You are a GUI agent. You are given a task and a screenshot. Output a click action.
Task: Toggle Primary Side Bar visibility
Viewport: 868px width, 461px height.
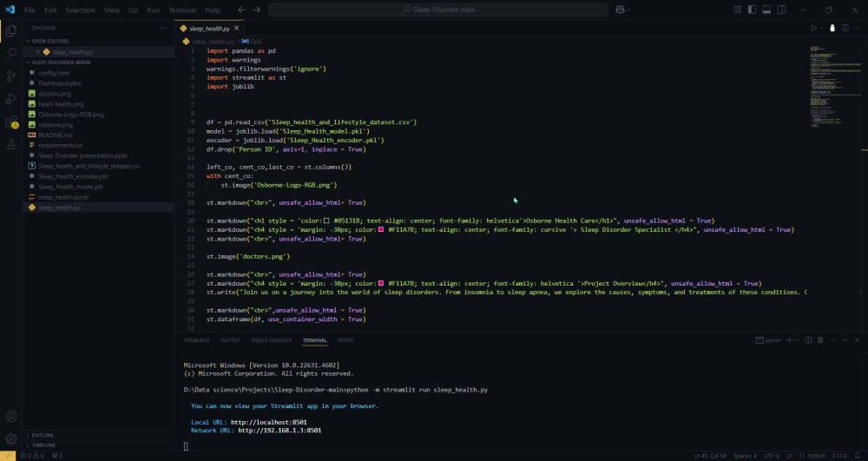(x=752, y=10)
